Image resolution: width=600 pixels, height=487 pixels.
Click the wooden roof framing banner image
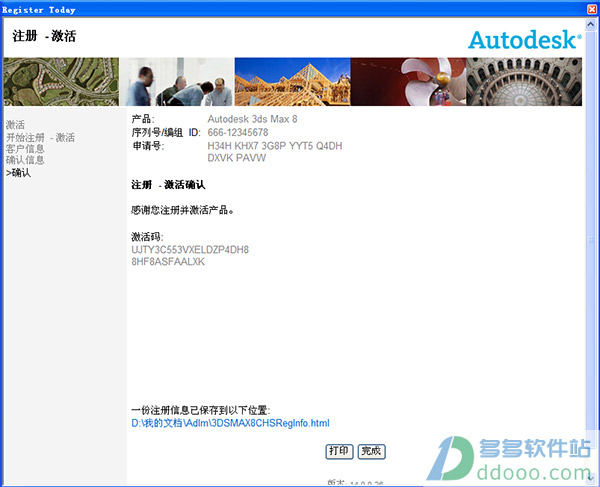[292, 81]
